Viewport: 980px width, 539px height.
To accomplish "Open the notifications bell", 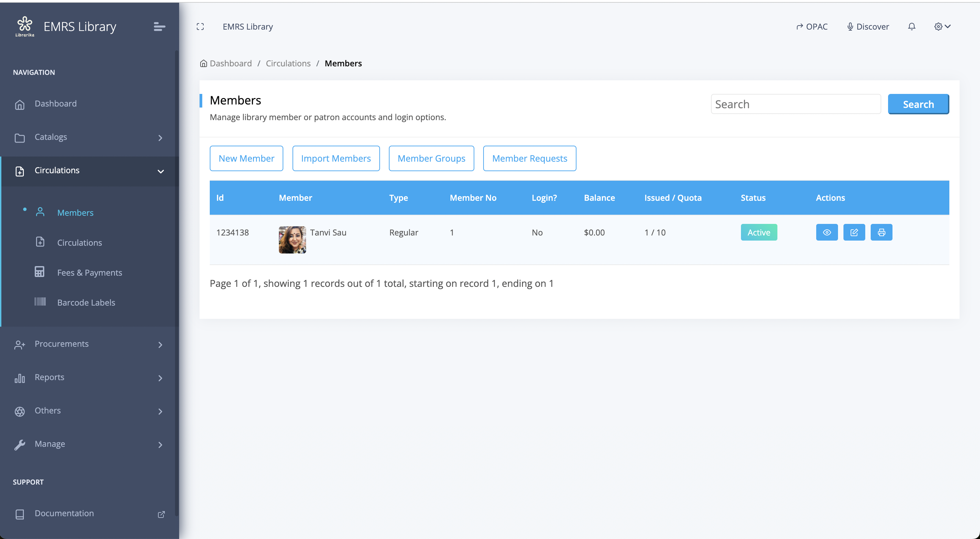I will tap(912, 27).
